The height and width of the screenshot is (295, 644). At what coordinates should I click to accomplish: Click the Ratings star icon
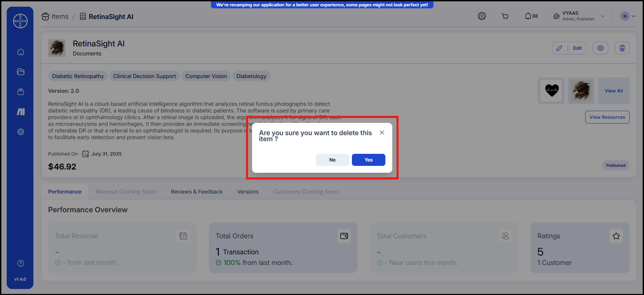[616, 236]
